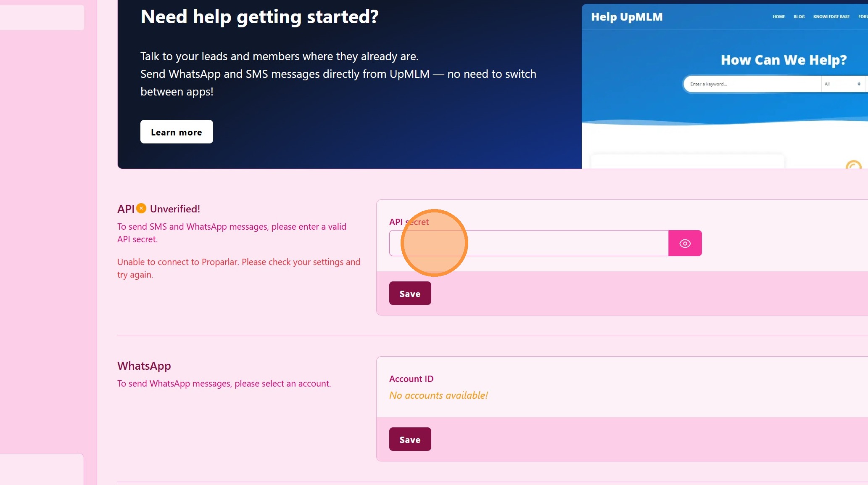Click the Help UpMLM logo
Viewport: 868px width, 485px height.
click(626, 17)
